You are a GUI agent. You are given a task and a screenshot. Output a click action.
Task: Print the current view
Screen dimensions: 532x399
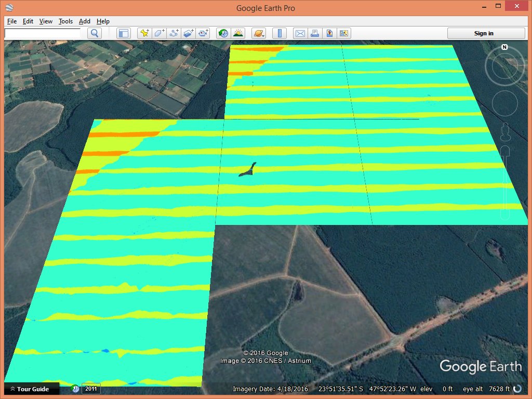pyautogui.click(x=314, y=33)
